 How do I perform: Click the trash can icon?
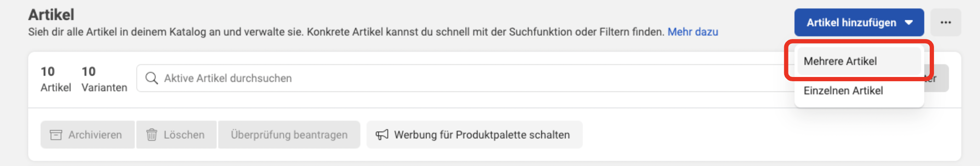[x=152, y=134]
